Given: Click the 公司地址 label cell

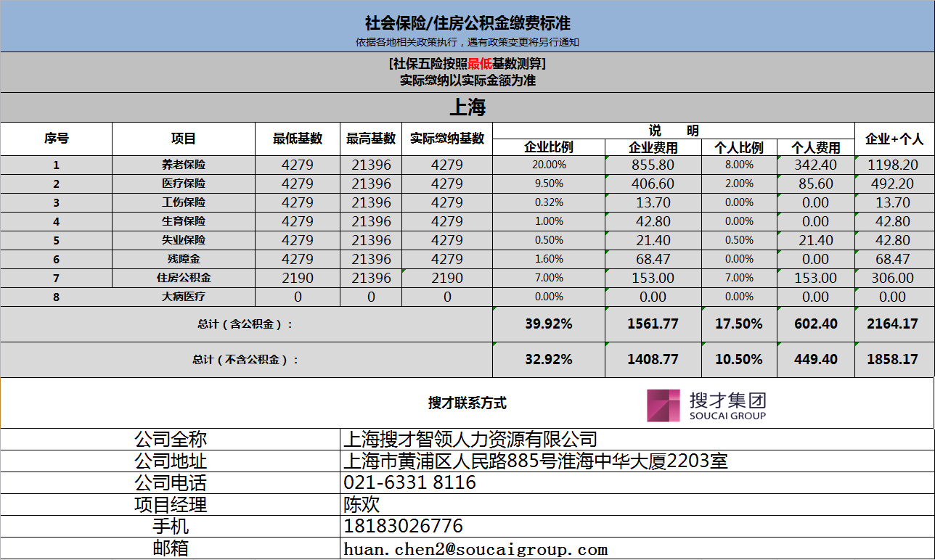Looking at the screenshot, I should 171,461.
